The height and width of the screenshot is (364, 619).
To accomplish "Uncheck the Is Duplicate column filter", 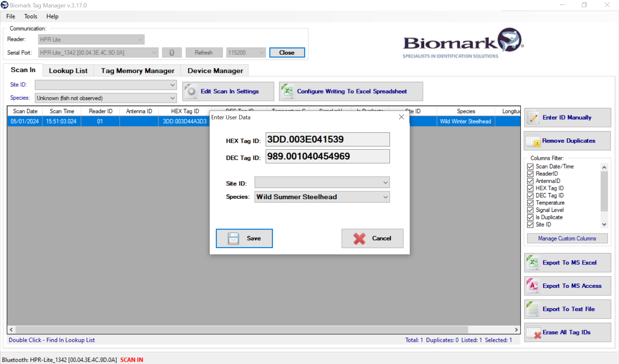I will pos(530,217).
